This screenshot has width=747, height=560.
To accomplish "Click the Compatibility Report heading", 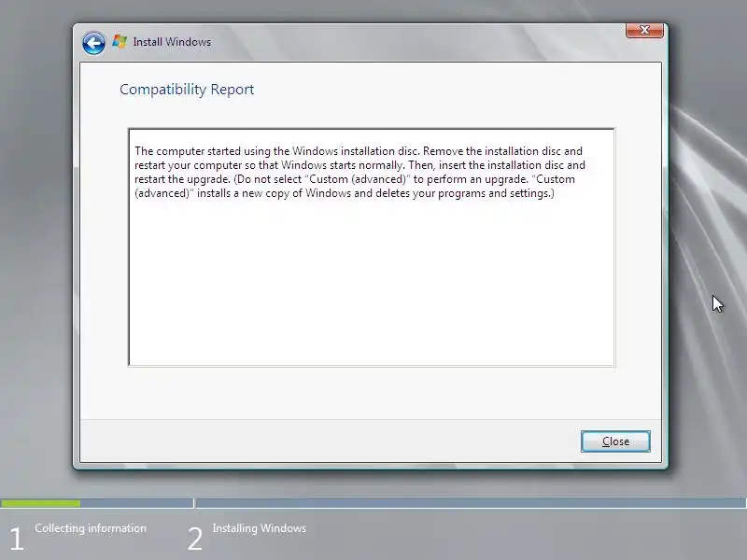I will click(187, 90).
